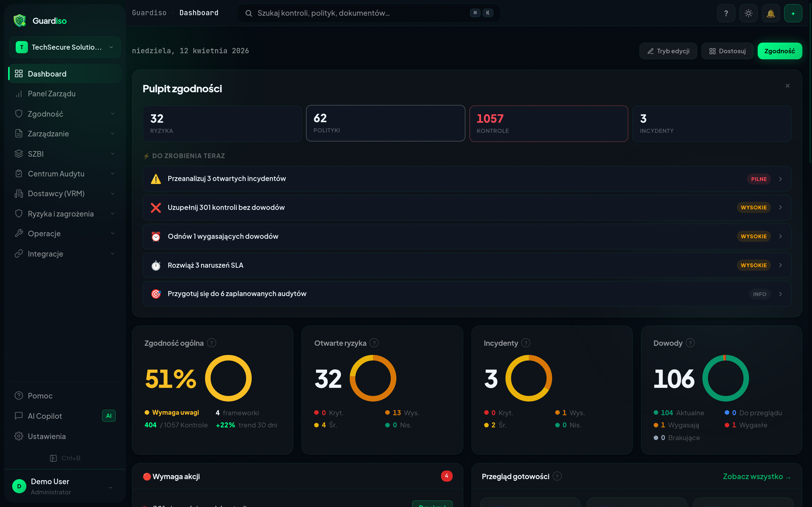812x507 pixels.
Task: Click the help icon beside Dowody
Action: pyautogui.click(x=690, y=343)
